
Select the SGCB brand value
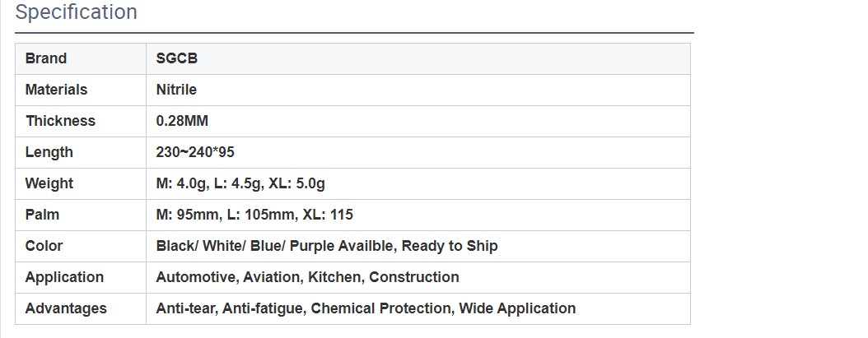click(176, 58)
